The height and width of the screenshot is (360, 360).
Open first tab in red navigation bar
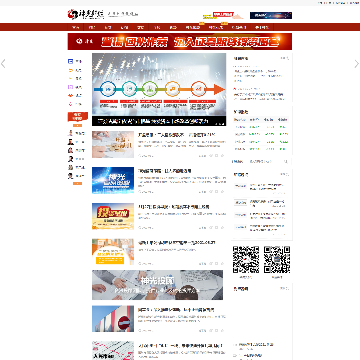click(76, 27)
